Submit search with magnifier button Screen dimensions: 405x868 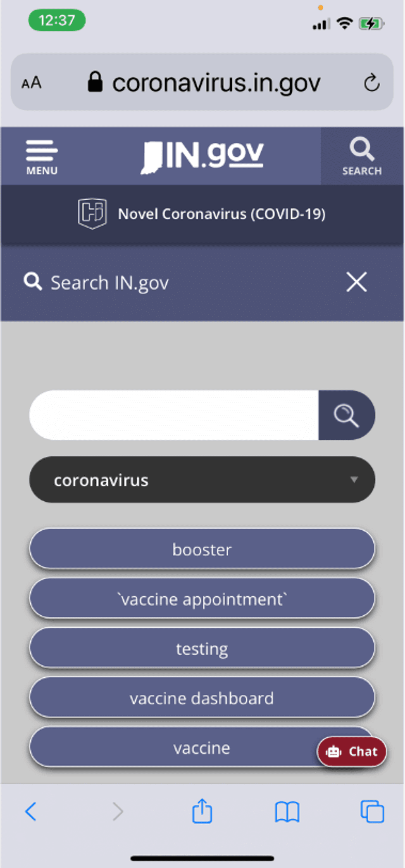coord(346,415)
